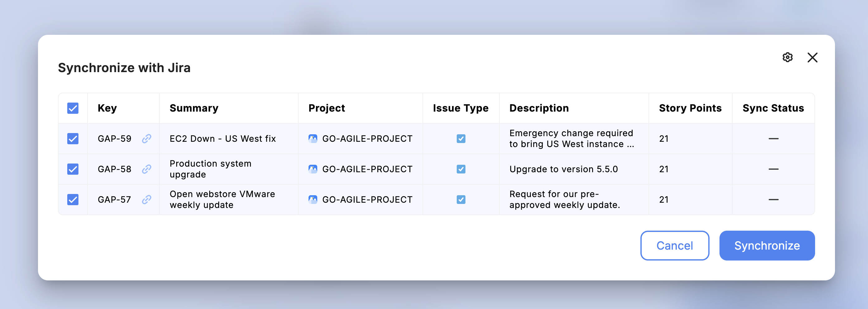Viewport: 868px width, 309px height.
Task: Uncheck the Issue Type checkbox for GAP-57
Action: pos(461,199)
